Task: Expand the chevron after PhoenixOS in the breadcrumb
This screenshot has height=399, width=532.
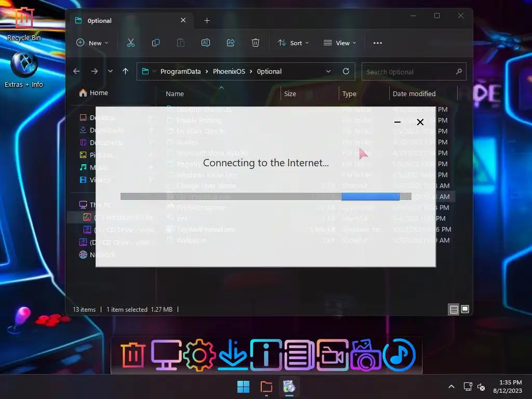Action: tap(251, 72)
